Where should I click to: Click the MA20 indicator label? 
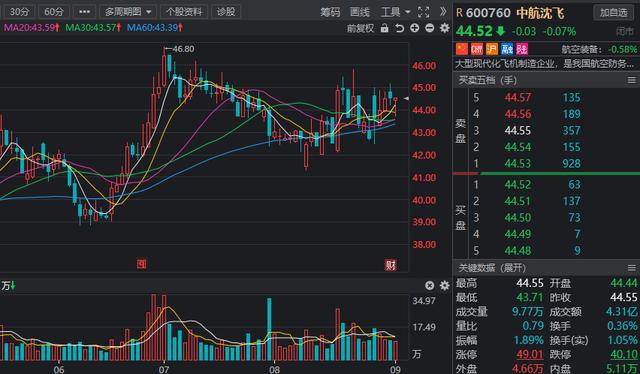[x=31, y=28]
